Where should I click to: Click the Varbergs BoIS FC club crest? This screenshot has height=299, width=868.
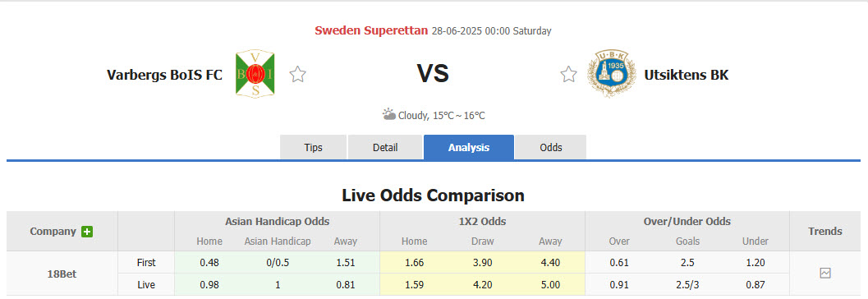pos(255,74)
